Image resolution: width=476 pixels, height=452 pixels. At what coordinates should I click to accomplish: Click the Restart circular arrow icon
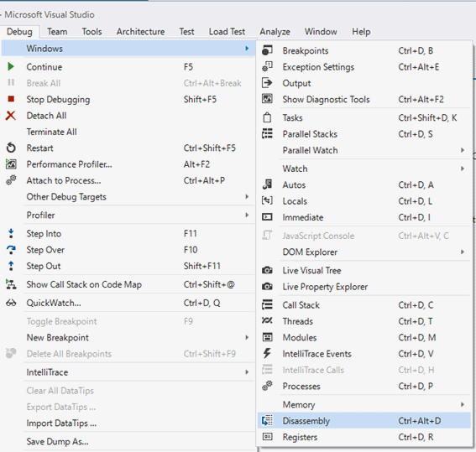[11, 148]
